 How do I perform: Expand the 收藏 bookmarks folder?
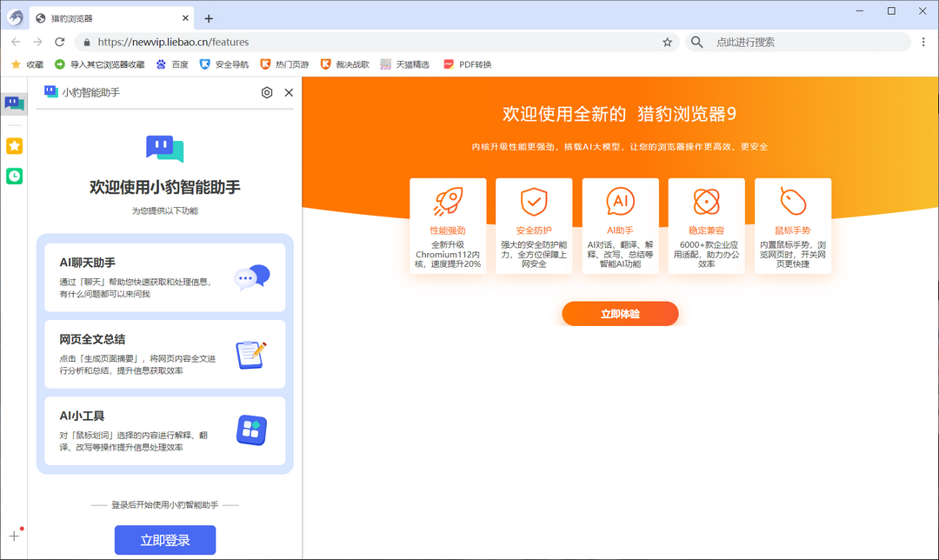coord(28,63)
